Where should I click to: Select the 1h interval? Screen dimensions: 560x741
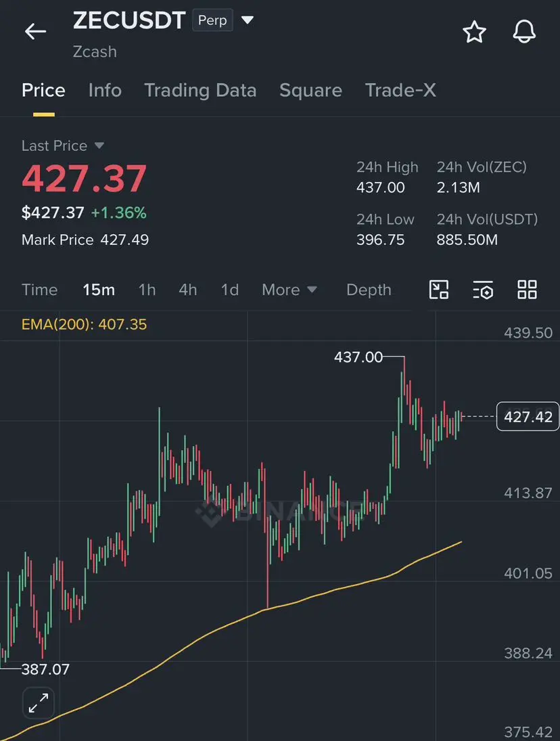point(147,290)
